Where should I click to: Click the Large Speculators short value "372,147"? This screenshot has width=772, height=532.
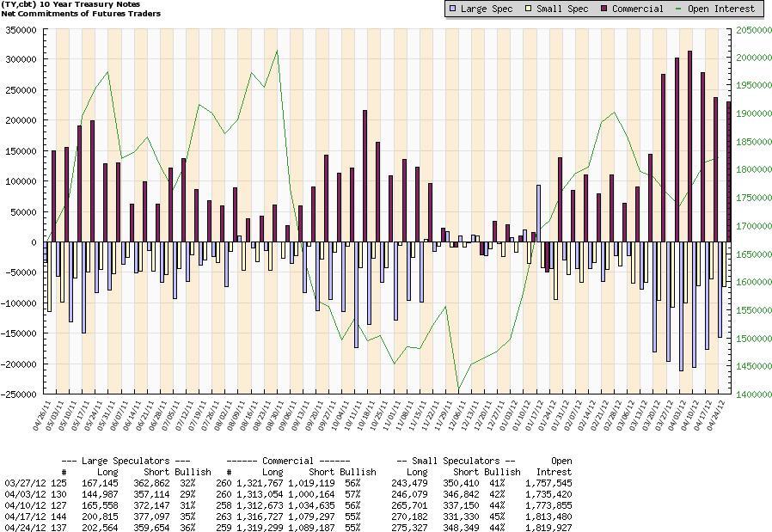(151, 505)
